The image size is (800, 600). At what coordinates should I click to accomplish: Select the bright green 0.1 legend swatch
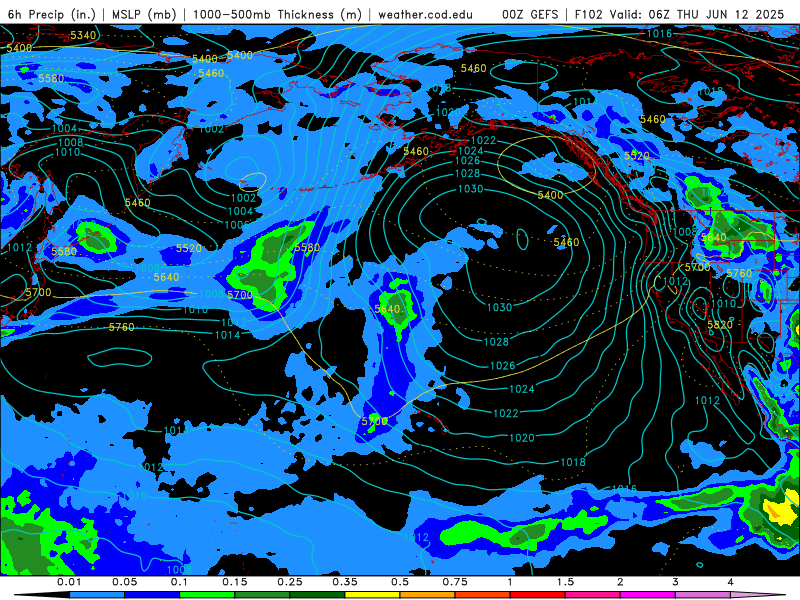point(207,595)
